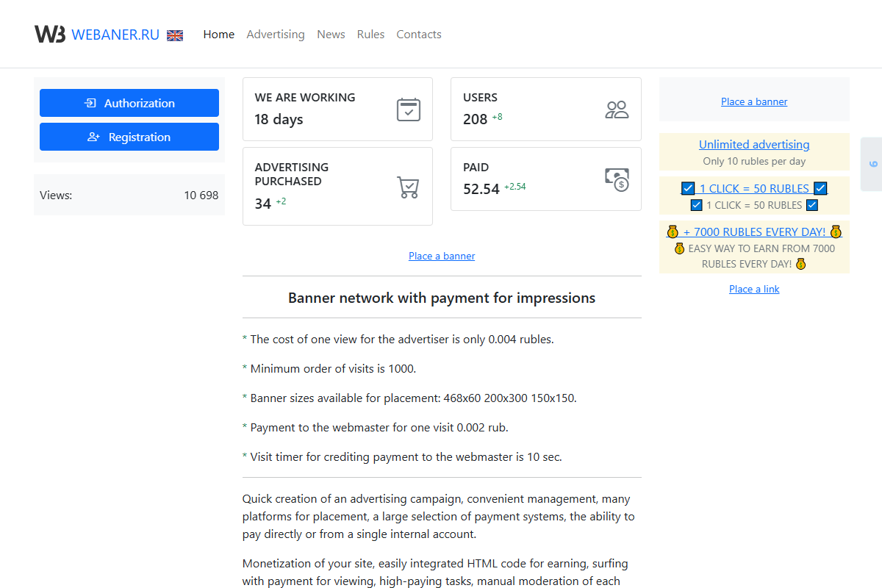The height and width of the screenshot is (588, 882).
Task: Select the News navigation item
Action: tap(331, 34)
